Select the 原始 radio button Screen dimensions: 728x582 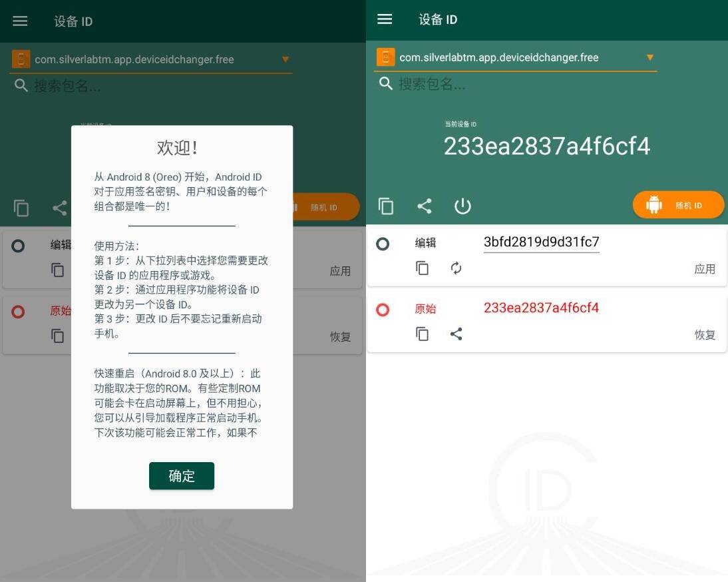383,309
